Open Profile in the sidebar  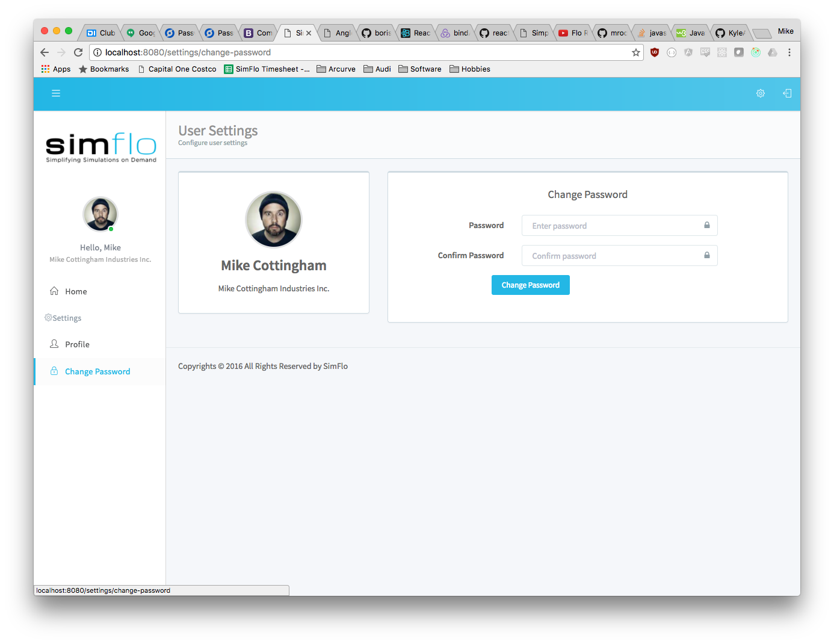(x=77, y=344)
